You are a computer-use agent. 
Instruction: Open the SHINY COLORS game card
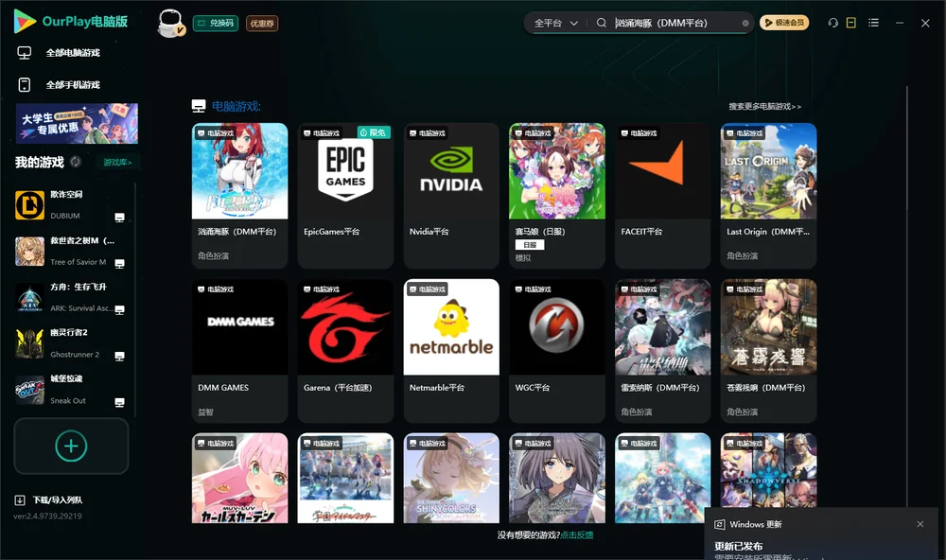(451, 478)
